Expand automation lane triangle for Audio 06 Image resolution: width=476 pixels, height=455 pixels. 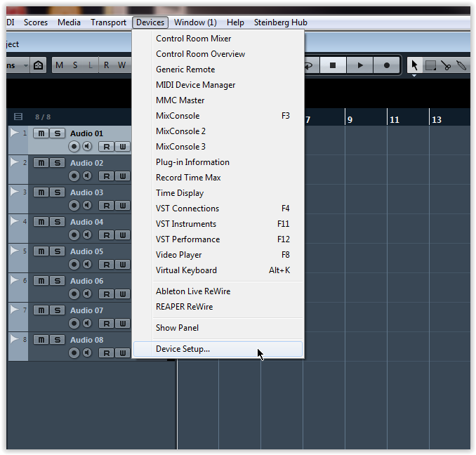[15, 279]
